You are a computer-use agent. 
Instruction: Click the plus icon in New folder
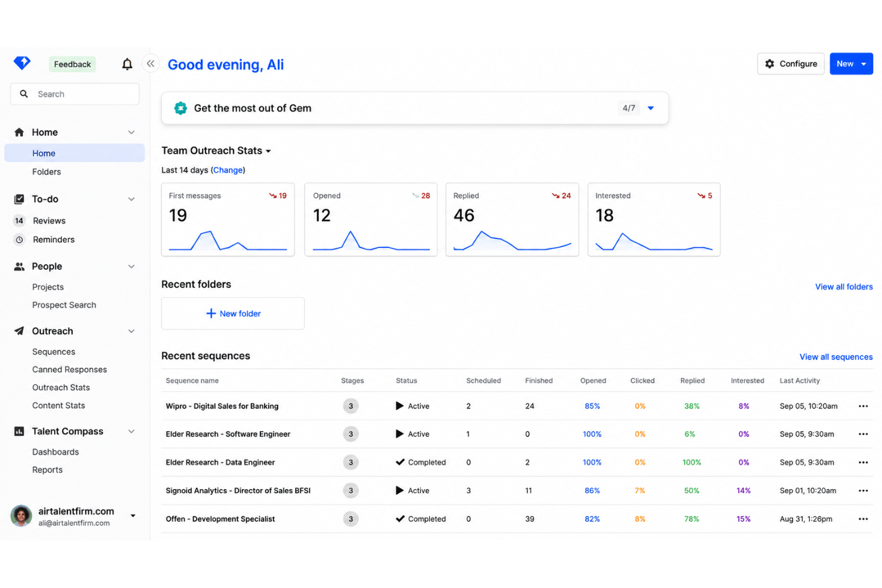(211, 313)
